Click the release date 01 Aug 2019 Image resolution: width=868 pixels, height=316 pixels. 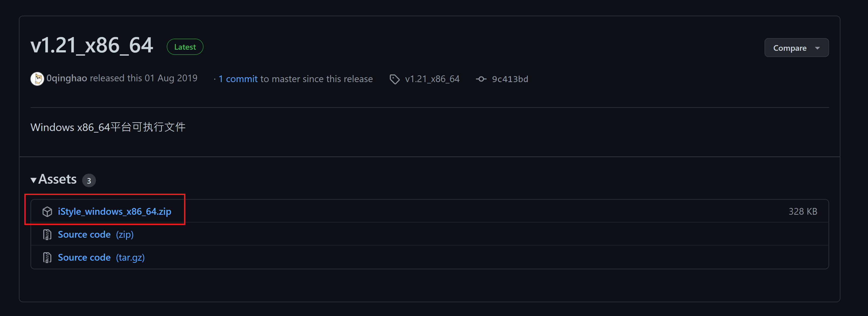[171, 78]
